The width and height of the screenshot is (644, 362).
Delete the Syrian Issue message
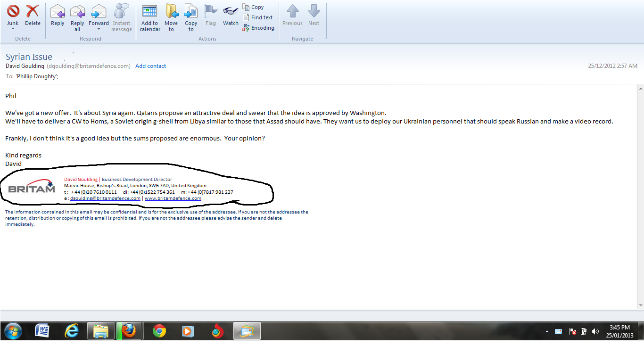(x=33, y=15)
